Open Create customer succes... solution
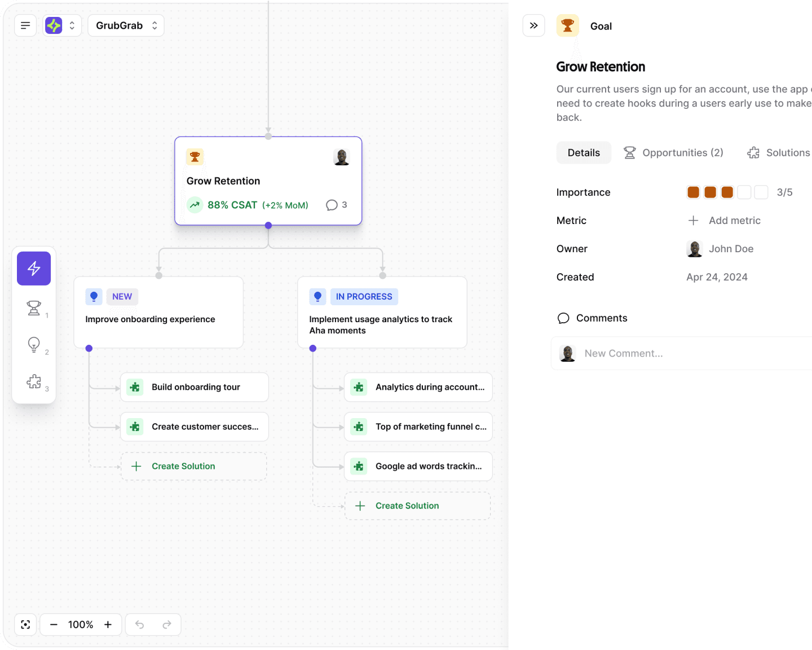Viewport: 812px width, 650px height. (195, 427)
